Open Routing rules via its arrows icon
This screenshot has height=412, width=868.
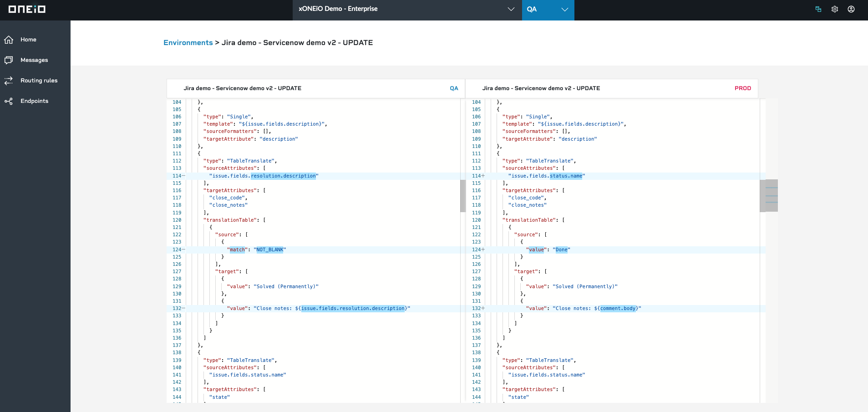tap(9, 81)
